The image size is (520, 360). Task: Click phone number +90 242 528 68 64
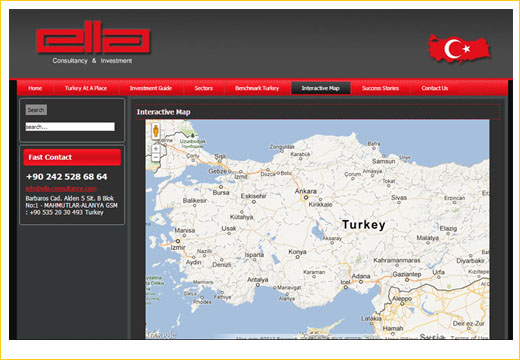coord(67,177)
